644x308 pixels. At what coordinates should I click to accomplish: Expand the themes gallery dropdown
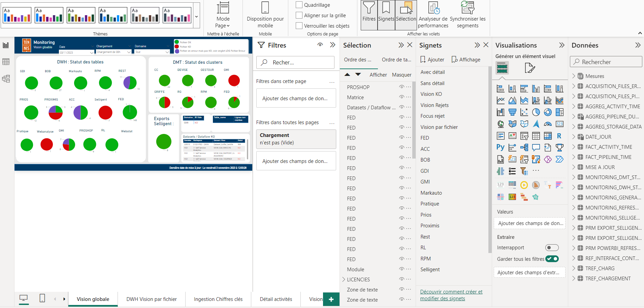pyautogui.click(x=196, y=16)
